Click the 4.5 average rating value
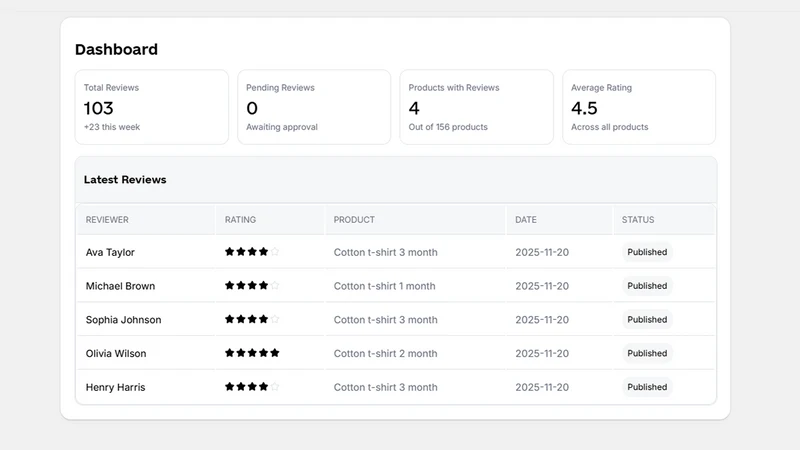 point(584,108)
